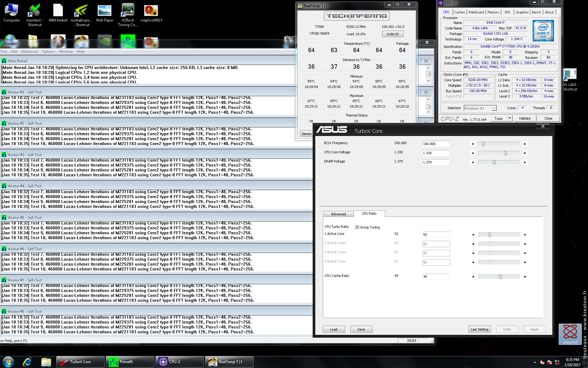Click the Intel Core i7 logo in CPU-Z
The image size is (588, 368).
coord(543,31)
